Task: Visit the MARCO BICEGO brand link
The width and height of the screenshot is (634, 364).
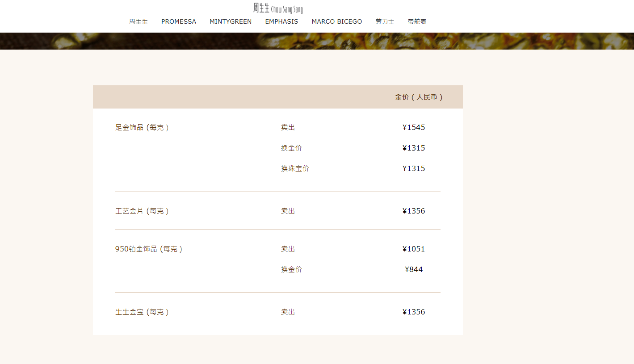Action: point(337,21)
